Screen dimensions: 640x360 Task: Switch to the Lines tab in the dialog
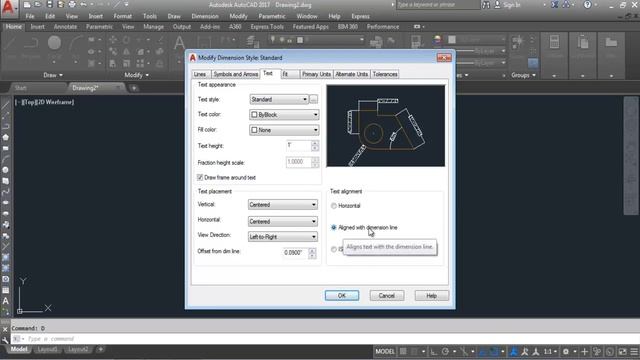click(x=200, y=74)
